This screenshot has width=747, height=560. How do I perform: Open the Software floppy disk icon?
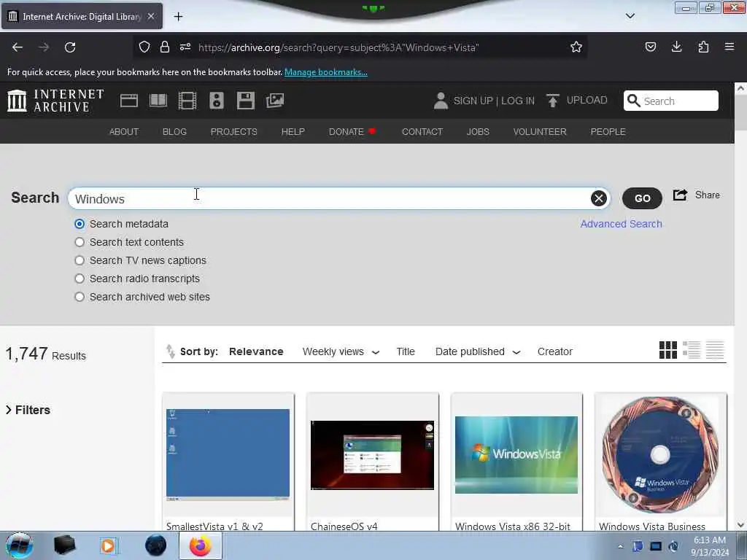[246, 101]
